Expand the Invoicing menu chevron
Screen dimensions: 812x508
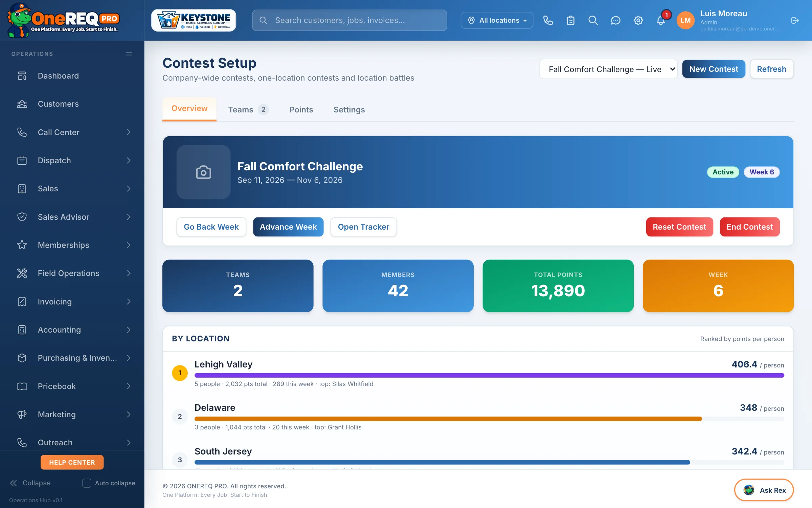tap(129, 301)
